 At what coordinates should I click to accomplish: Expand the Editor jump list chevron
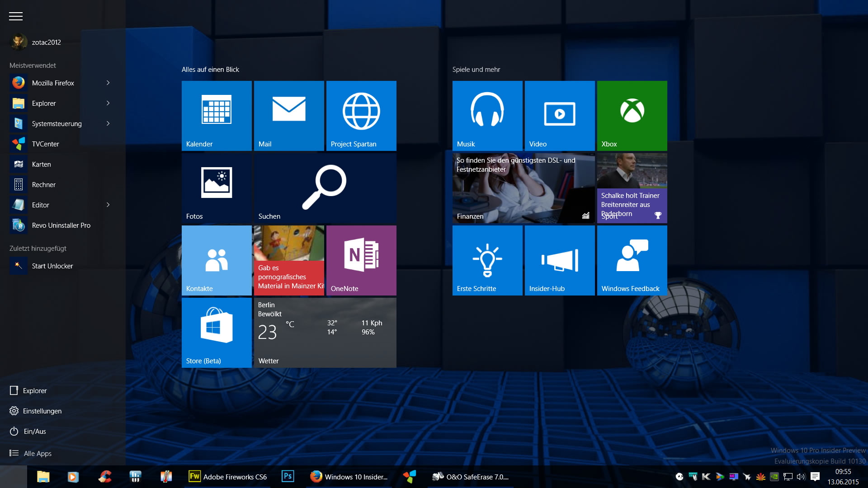(x=108, y=205)
